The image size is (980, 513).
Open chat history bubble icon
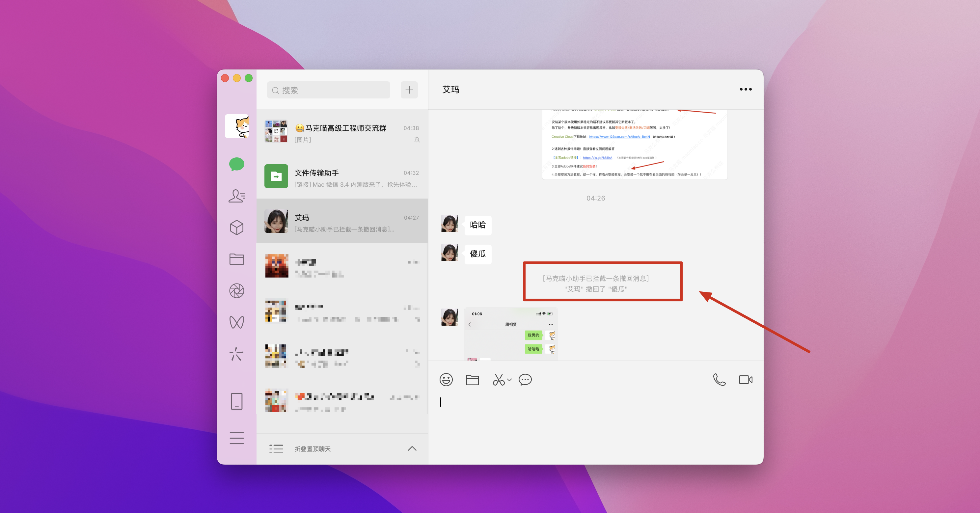click(525, 380)
